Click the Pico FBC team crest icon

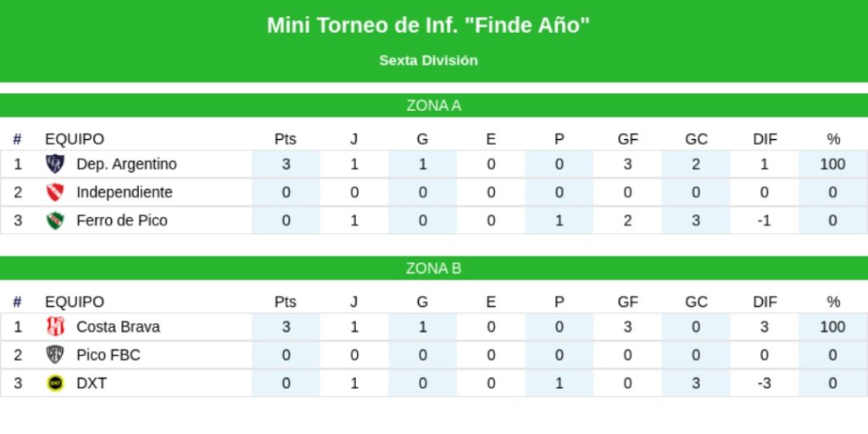[55, 355]
